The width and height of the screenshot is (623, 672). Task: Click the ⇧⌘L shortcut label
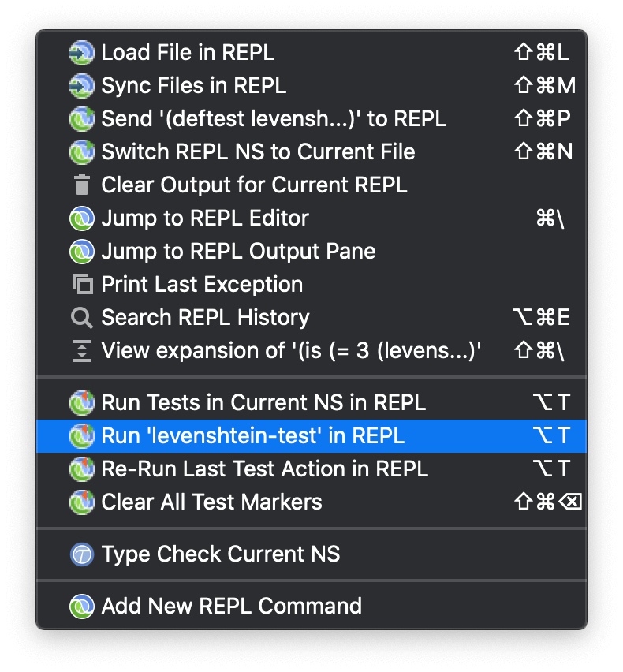[x=542, y=52]
